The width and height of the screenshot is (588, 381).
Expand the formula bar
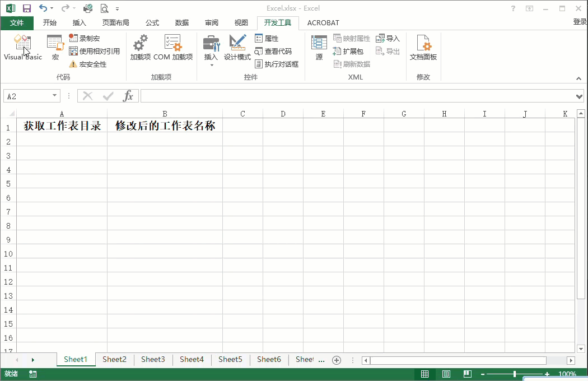click(x=579, y=96)
